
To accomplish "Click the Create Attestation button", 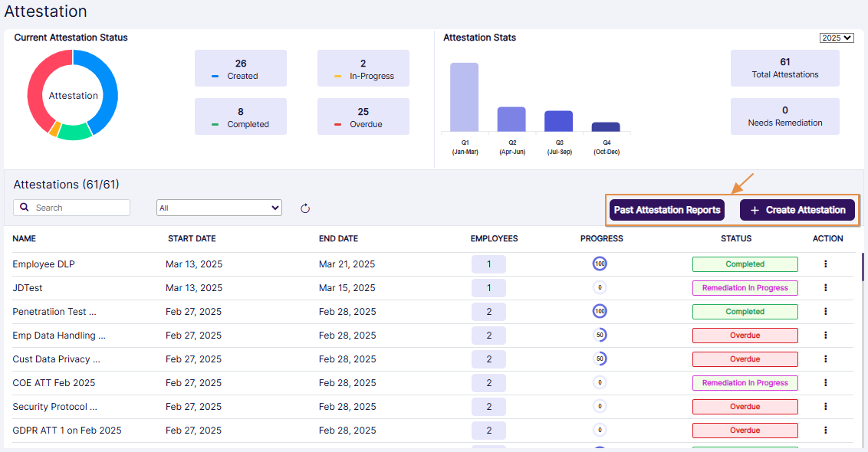I will pos(797,210).
